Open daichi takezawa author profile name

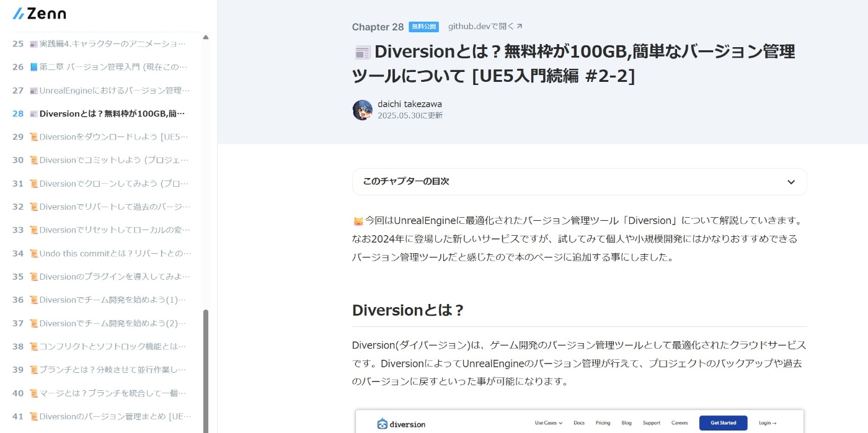410,104
